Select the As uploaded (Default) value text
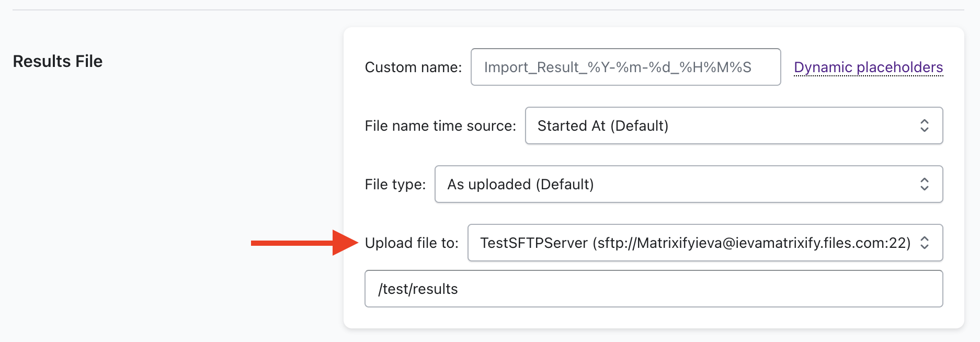Image resolution: width=980 pixels, height=342 pixels. click(520, 185)
